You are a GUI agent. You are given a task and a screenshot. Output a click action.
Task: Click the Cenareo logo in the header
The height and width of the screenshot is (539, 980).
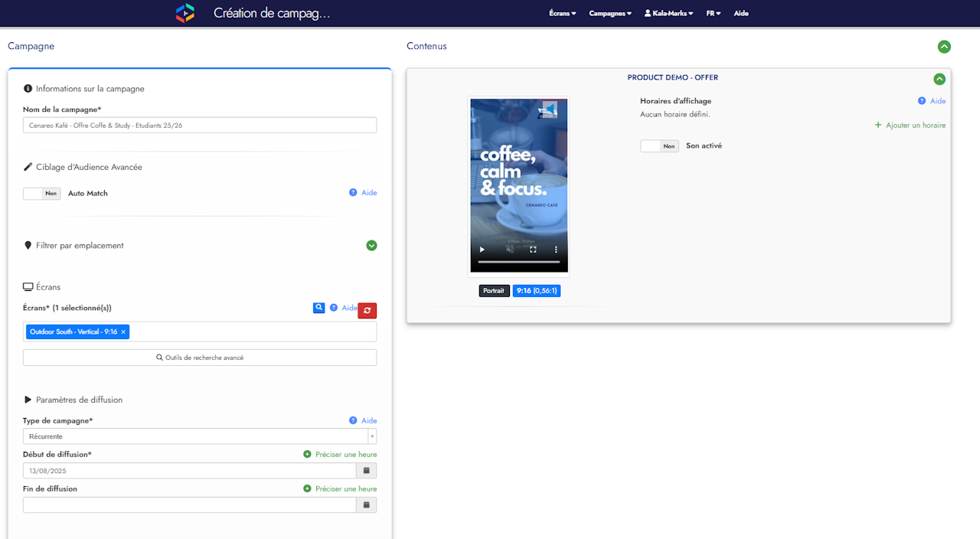[x=185, y=13]
